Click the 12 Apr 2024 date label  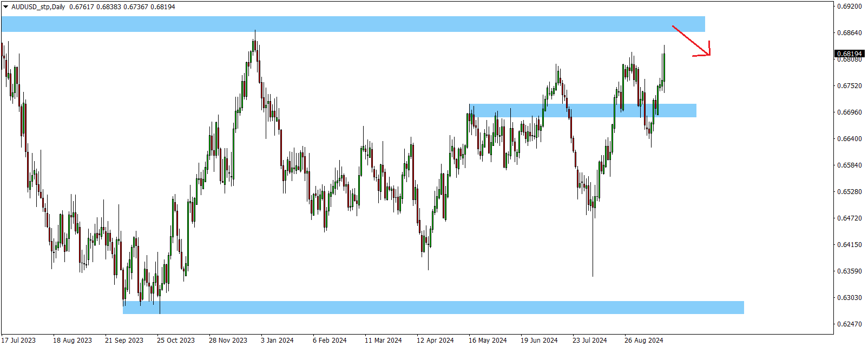tap(435, 341)
